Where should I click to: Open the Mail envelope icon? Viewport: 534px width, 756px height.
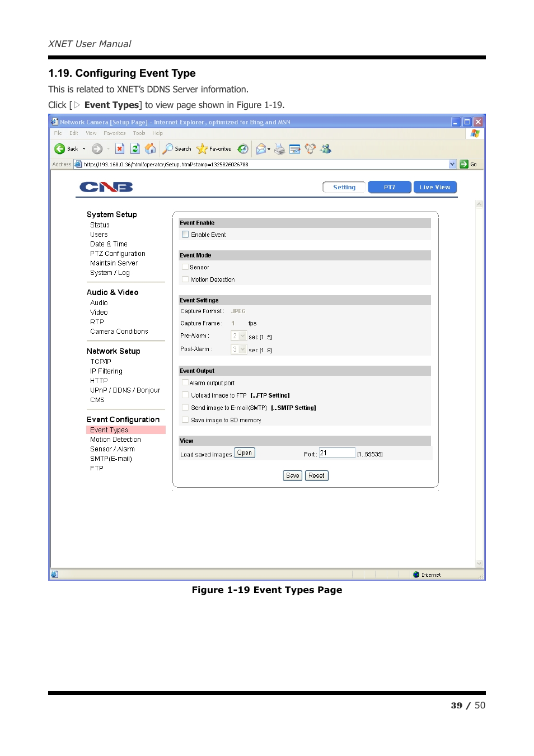tap(261, 148)
